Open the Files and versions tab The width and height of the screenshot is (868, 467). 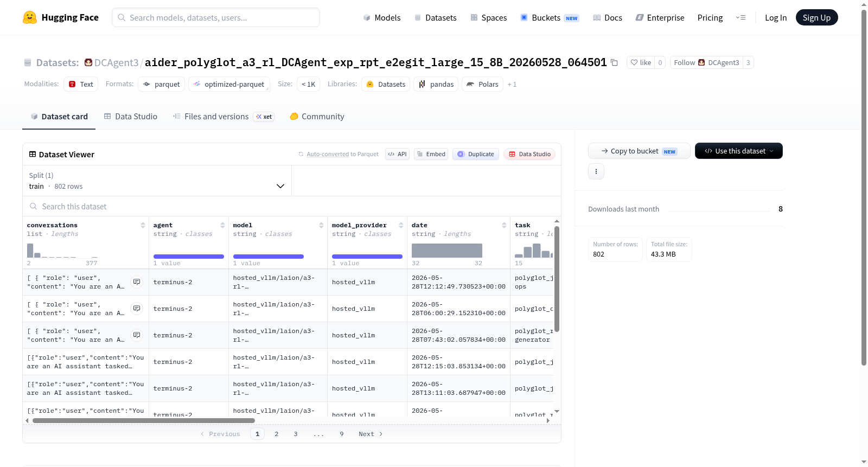223,116
